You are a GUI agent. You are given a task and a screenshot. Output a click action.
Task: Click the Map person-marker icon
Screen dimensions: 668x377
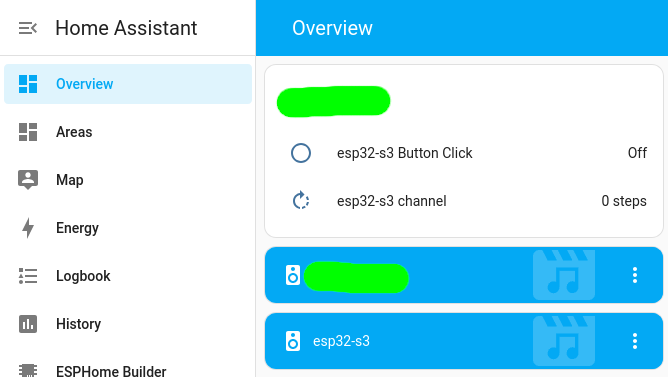(28, 180)
